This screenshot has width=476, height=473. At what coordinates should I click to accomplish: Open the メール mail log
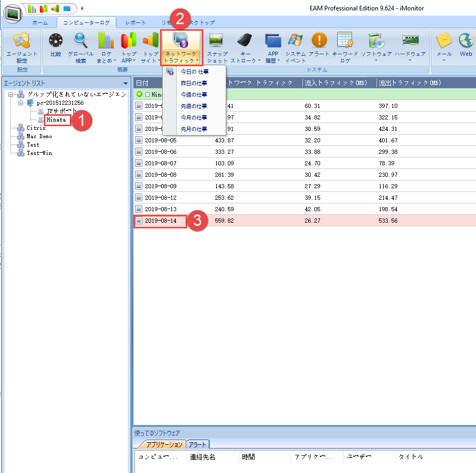444,47
